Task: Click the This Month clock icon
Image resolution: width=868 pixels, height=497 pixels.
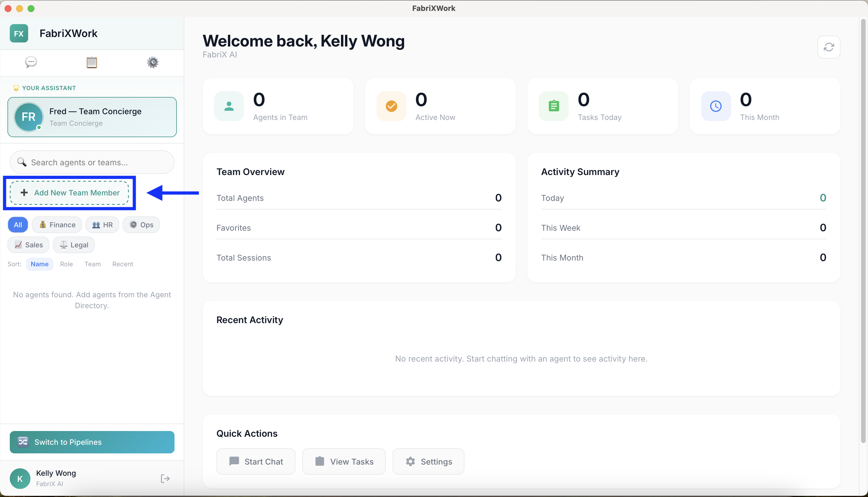Action: [715, 106]
